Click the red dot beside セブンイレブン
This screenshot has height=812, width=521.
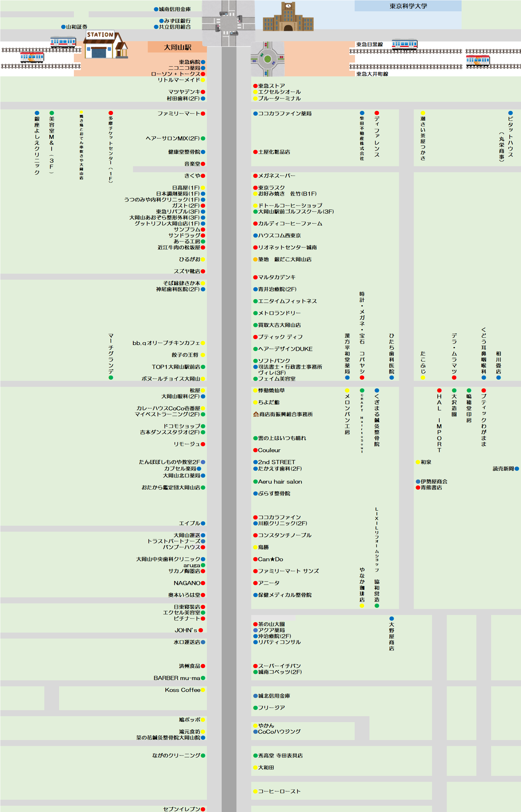click(x=203, y=809)
